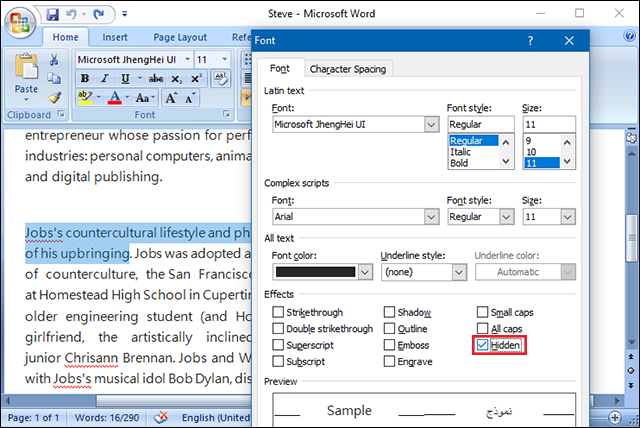Customize the Quick Access Toolbar
640x428 pixels.
pos(124,14)
